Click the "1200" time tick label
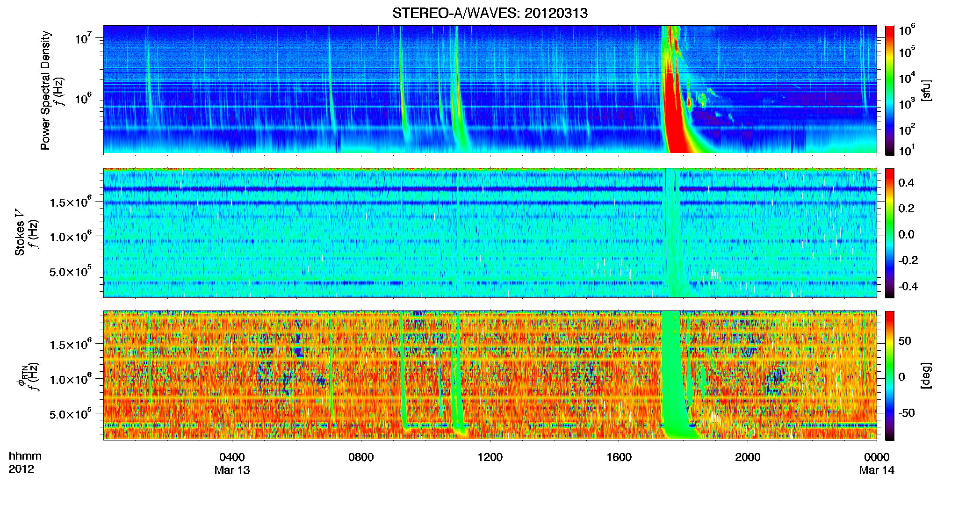 490,457
